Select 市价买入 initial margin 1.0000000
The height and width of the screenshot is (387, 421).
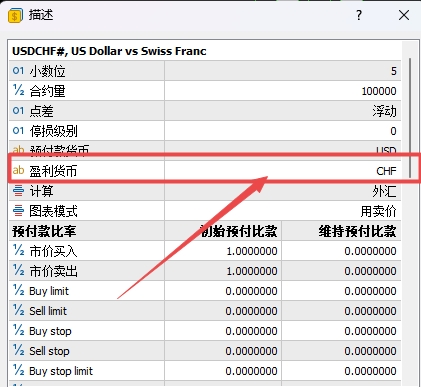[252, 251]
